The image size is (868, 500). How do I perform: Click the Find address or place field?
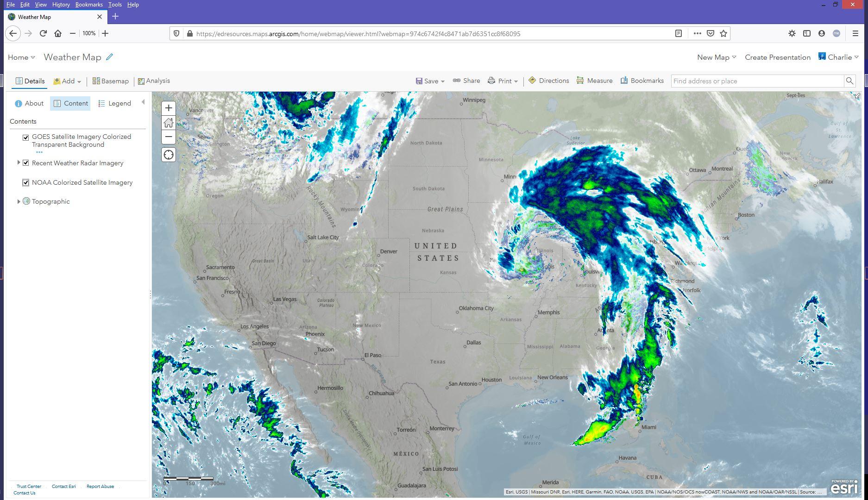point(757,81)
